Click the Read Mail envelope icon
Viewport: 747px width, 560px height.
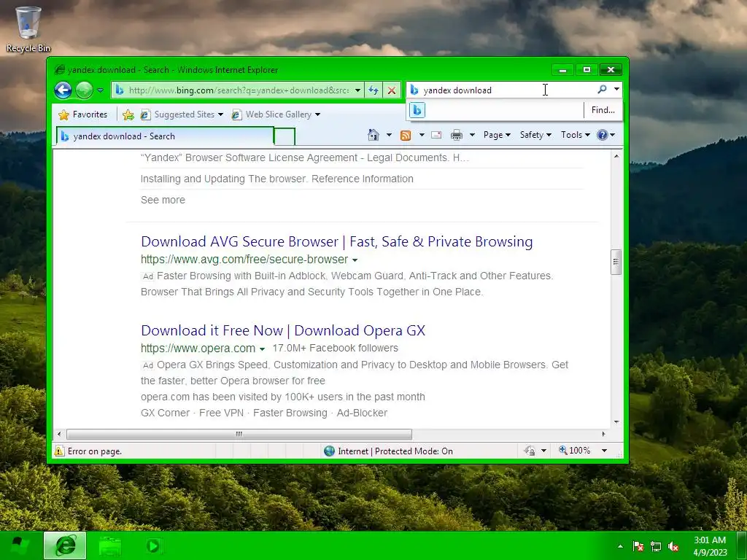click(x=436, y=135)
